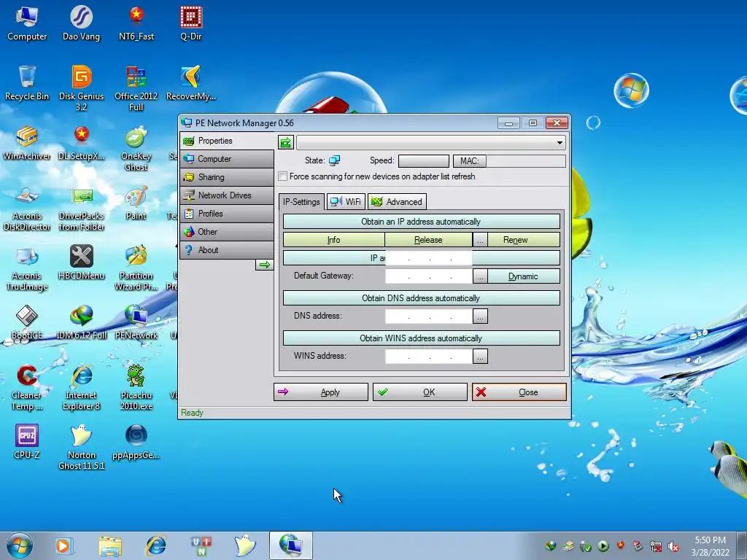Open the Profiles section
Screen dimensions: 747x560
[x=227, y=214]
